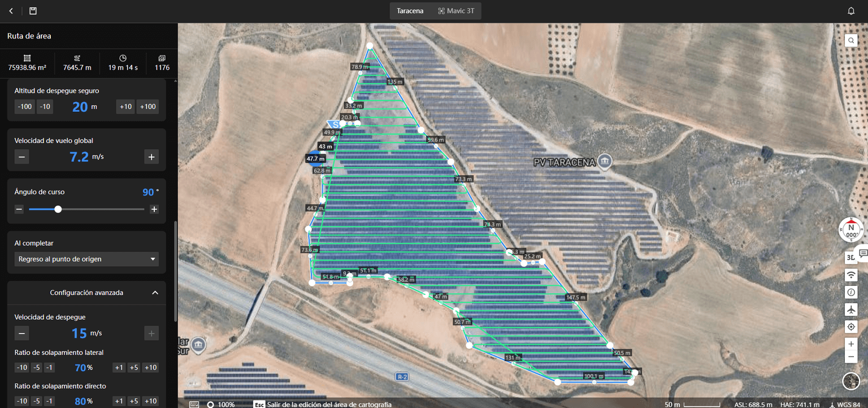Click the keyboard shortcuts icon in status bar
This screenshot has height=408, width=868.
[x=194, y=404]
